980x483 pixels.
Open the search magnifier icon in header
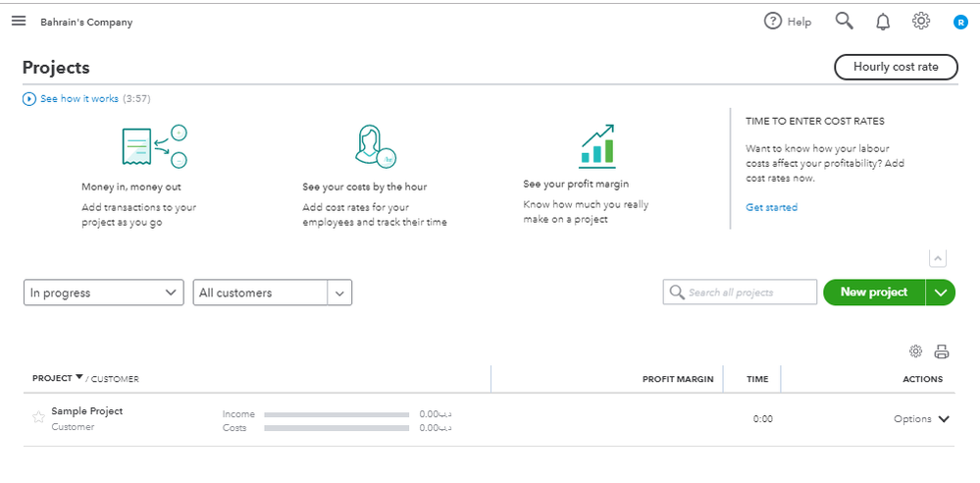click(844, 21)
